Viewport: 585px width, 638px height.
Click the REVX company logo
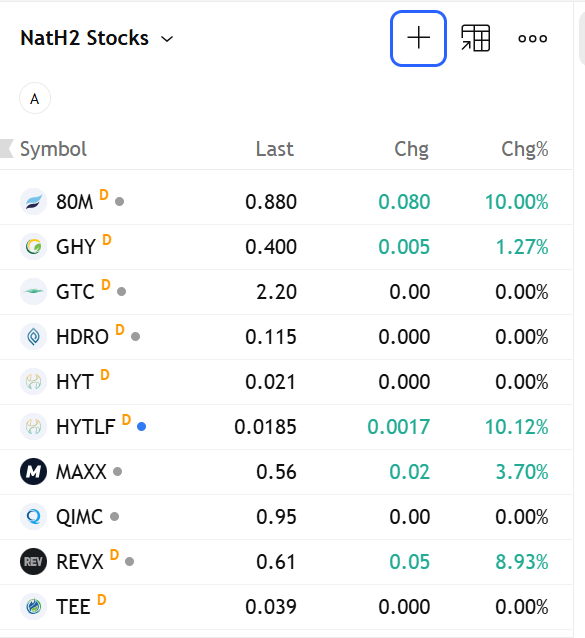(33, 562)
